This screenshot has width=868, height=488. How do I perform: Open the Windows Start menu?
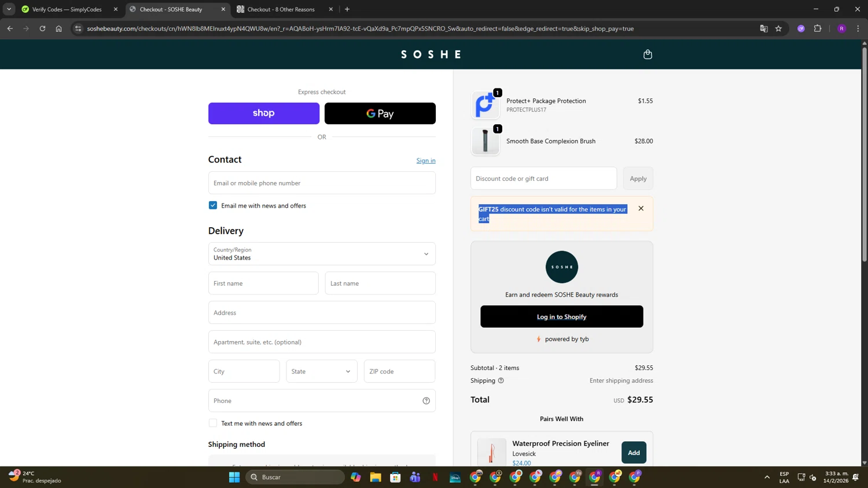[234, 477]
